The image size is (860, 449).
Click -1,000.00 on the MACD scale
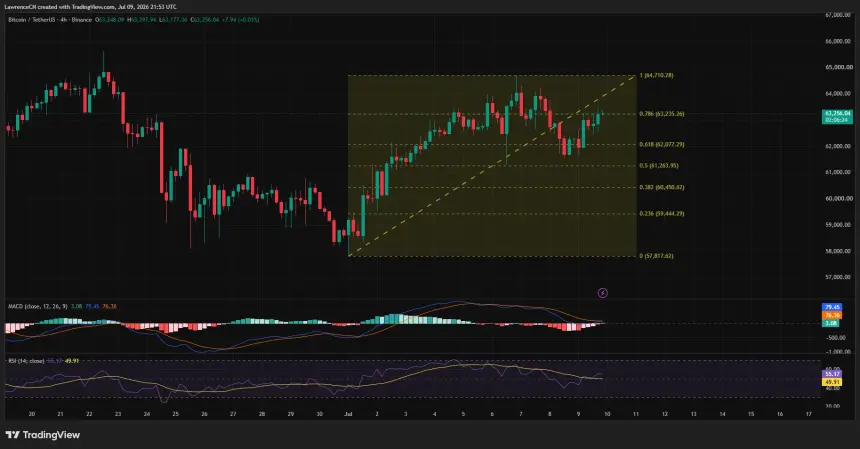coord(839,352)
